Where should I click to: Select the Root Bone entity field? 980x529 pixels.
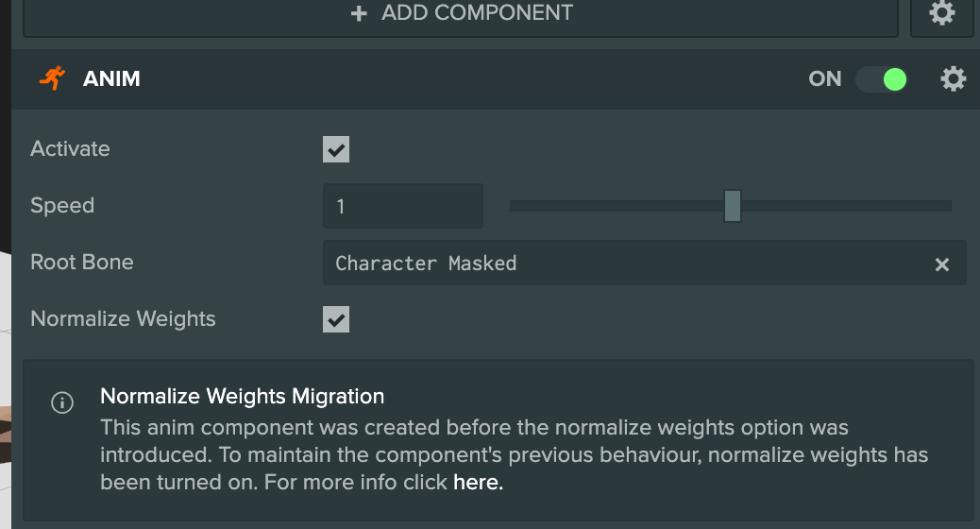[x=623, y=264]
